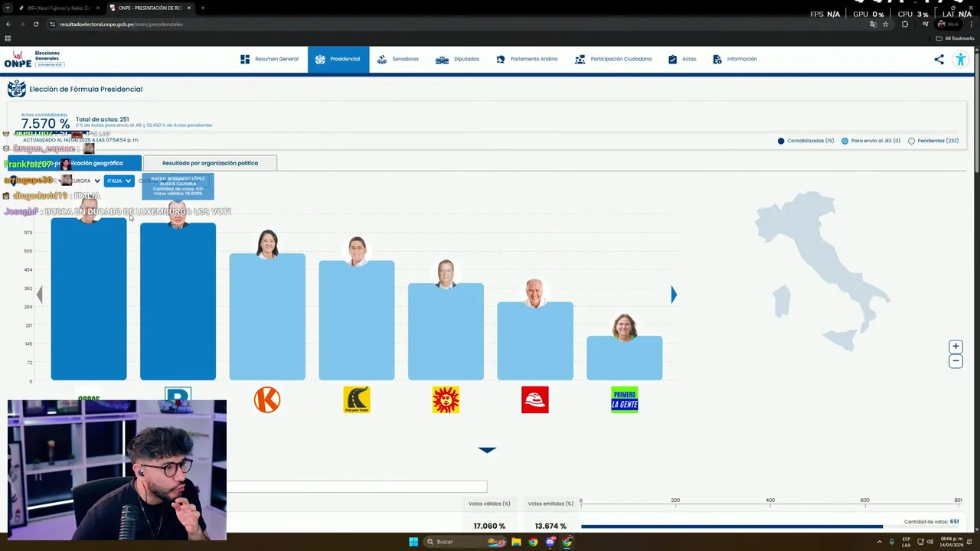Click the Para envío al JEE legend item

871,141
